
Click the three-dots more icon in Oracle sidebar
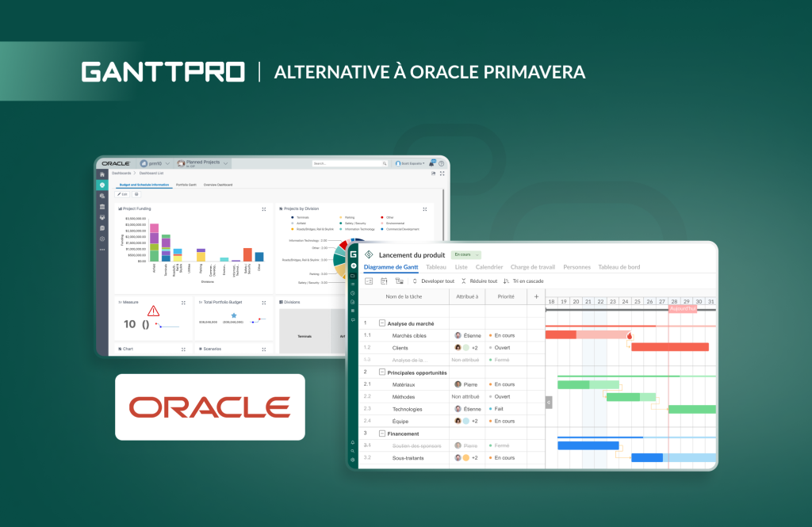(x=102, y=250)
